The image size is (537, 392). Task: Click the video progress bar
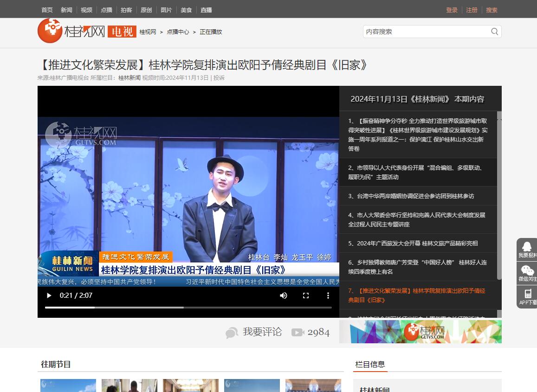[x=188, y=308]
